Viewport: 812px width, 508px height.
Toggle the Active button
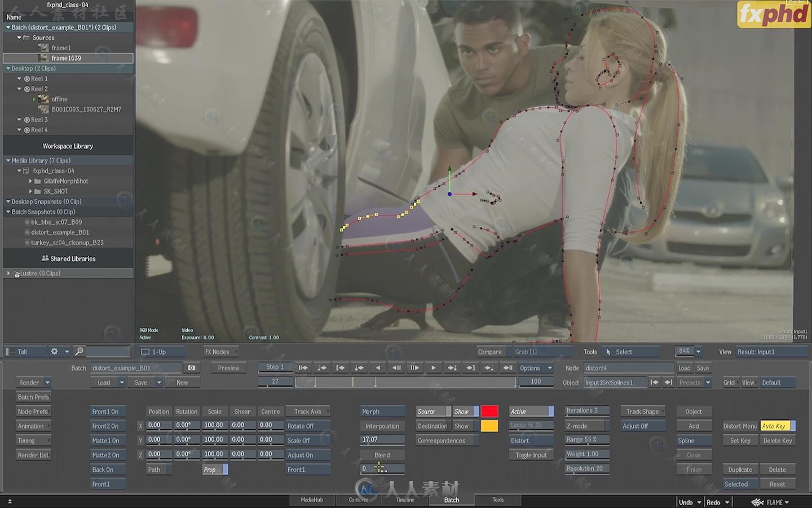tap(531, 411)
